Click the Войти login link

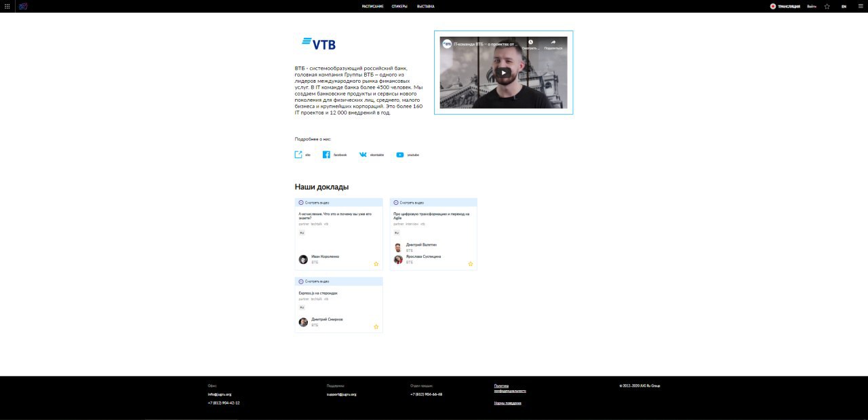812,6
